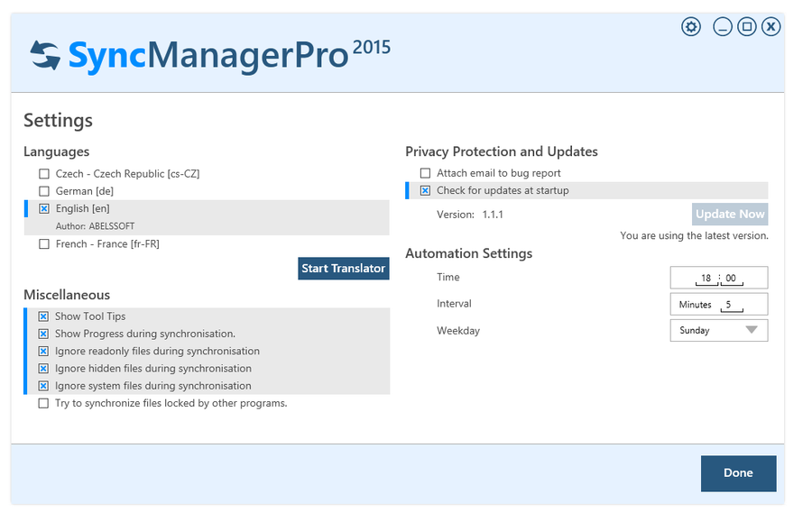
Task: Toggle Attach email to bug report
Action: click(x=425, y=173)
